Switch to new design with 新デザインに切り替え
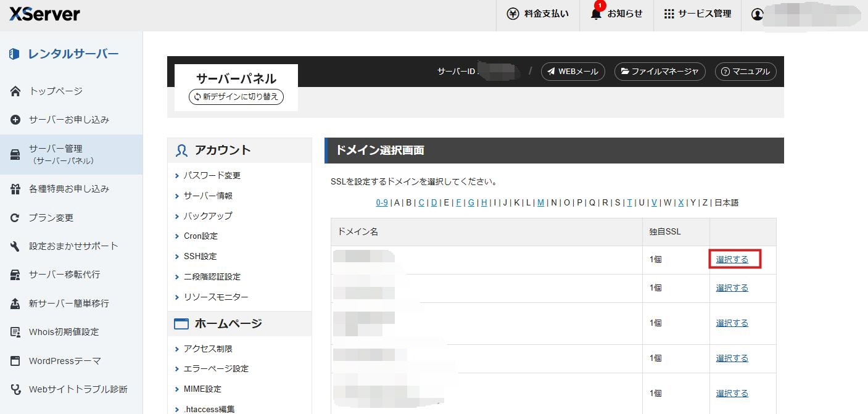Viewport: 868px width, 414px height. pyautogui.click(x=236, y=97)
